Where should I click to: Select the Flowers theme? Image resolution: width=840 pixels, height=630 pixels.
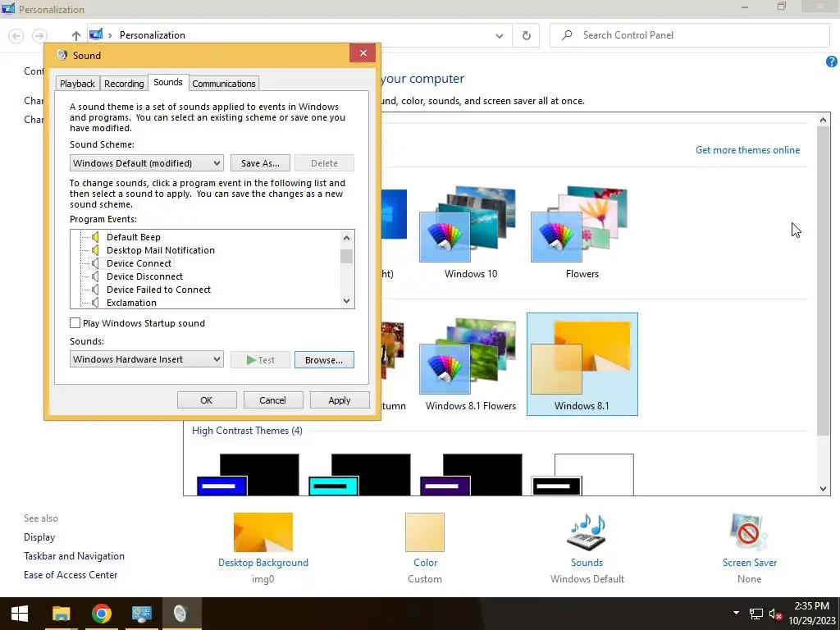[x=582, y=232]
